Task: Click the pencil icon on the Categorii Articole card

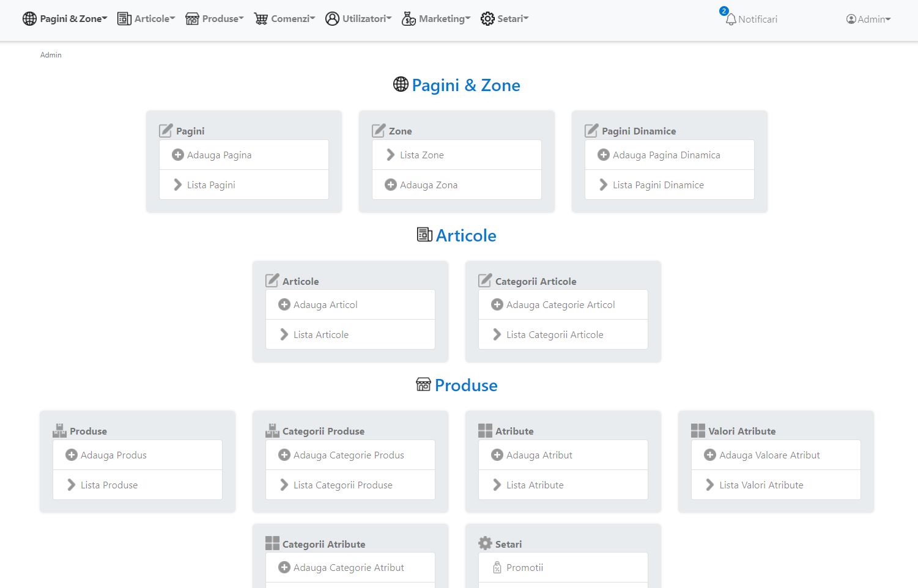Action: point(485,281)
